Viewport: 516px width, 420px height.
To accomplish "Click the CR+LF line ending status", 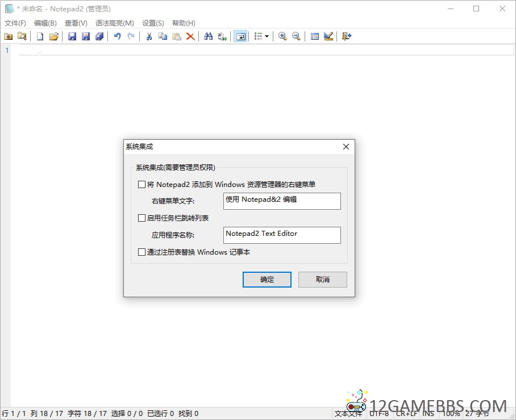I will (406, 413).
